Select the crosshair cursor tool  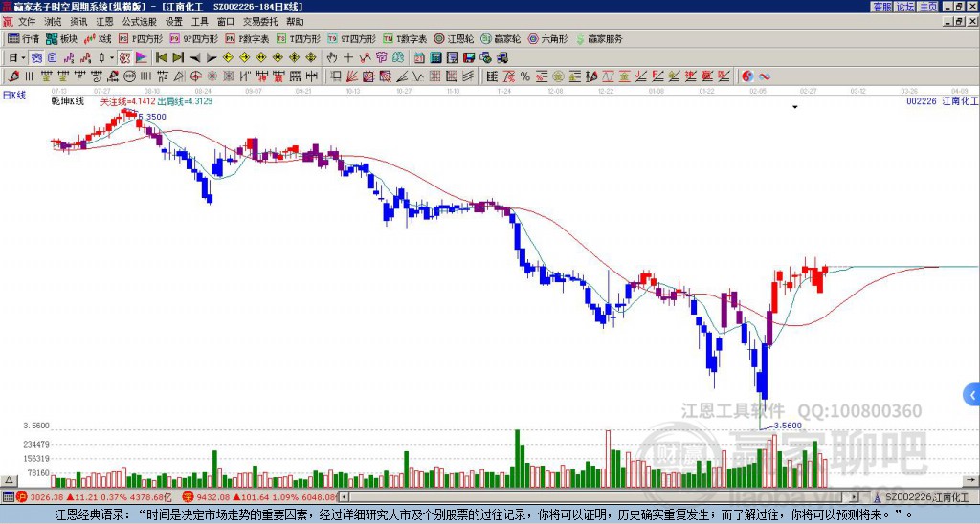click(348, 58)
